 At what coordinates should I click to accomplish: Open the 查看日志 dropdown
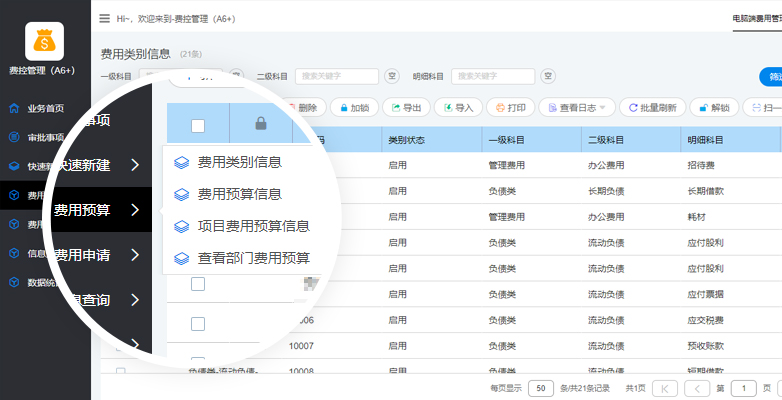pos(576,107)
